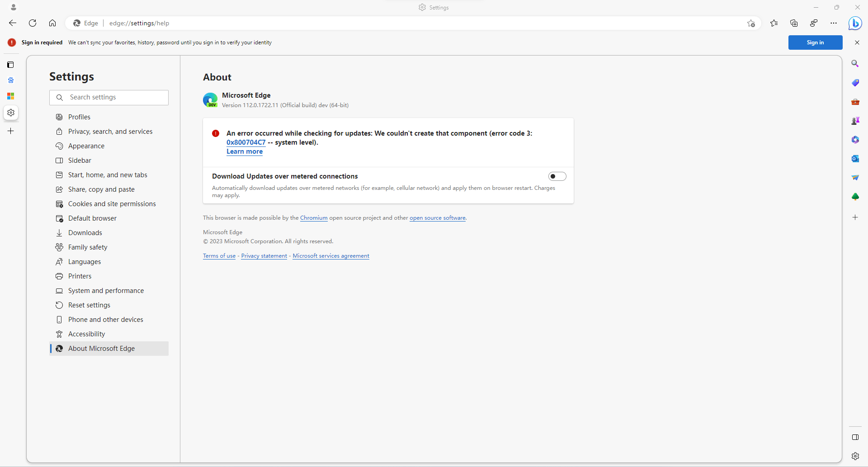The image size is (868, 467).
Task: Open the open source software link
Action: [438, 218]
